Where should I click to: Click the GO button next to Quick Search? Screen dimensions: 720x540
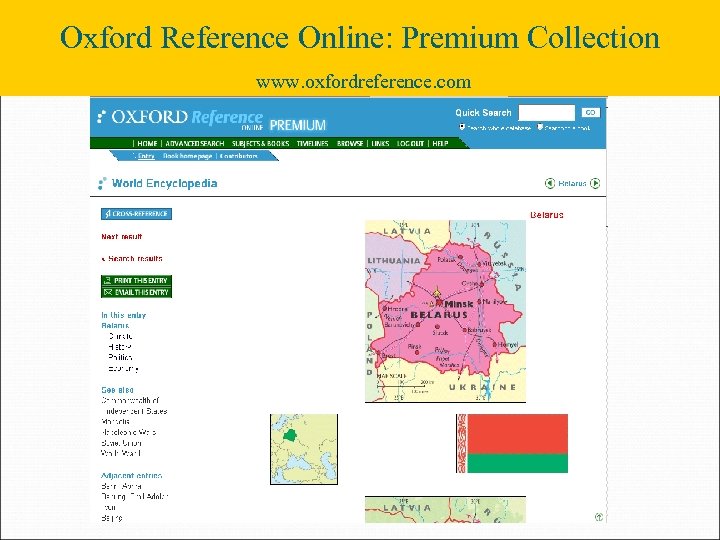tap(591, 112)
